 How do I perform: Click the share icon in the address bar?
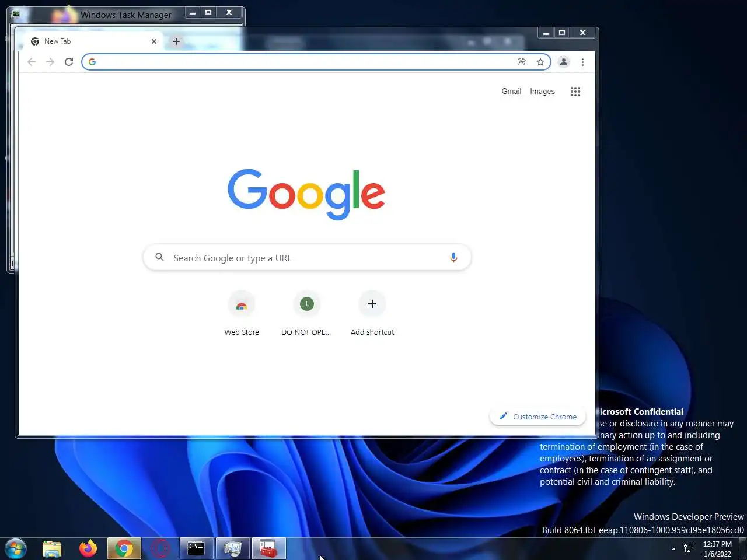click(x=522, y=62)
